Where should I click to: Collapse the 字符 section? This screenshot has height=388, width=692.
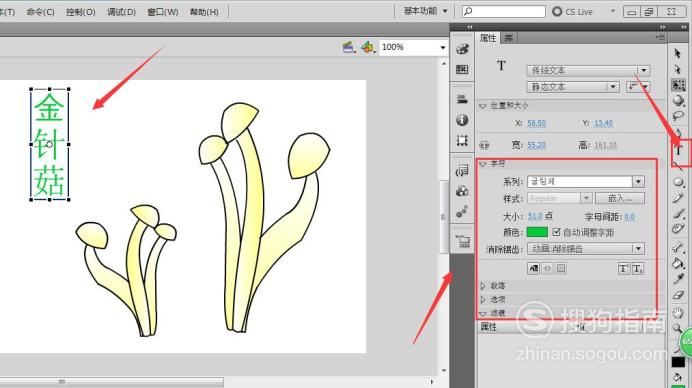tap(482, 164)
